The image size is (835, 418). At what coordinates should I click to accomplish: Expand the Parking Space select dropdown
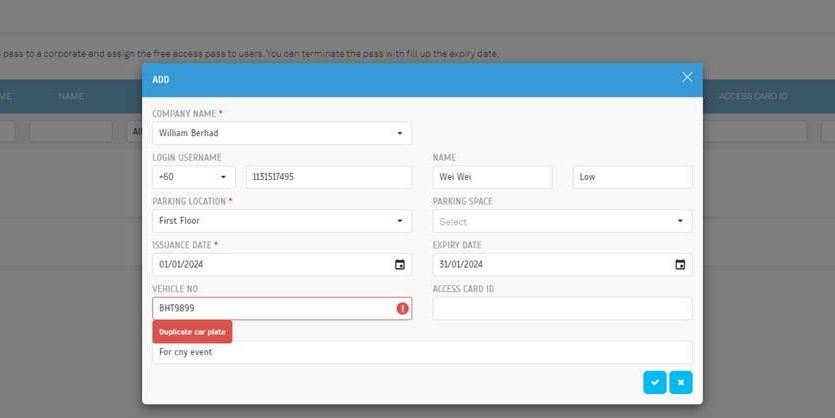561,221
